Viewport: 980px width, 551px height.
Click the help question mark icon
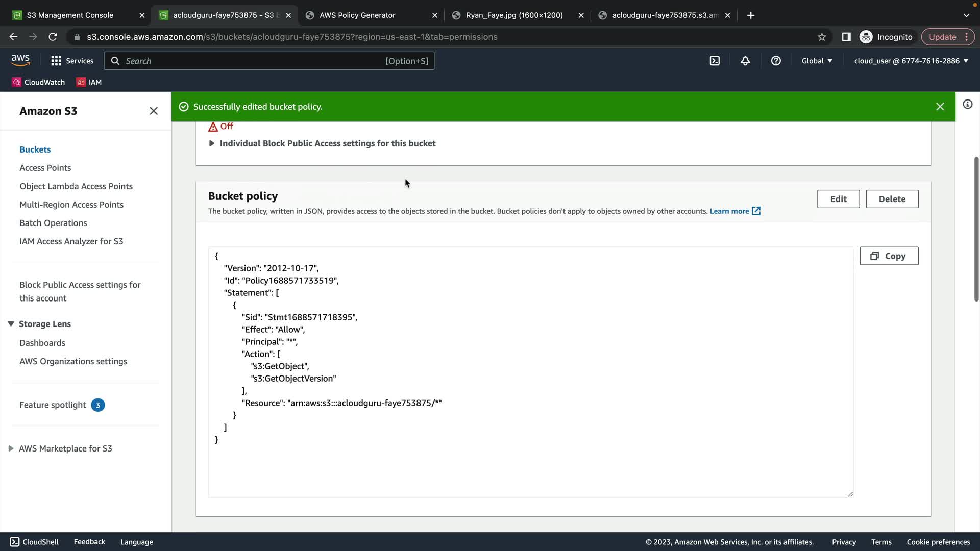click(x=776, y=61)
